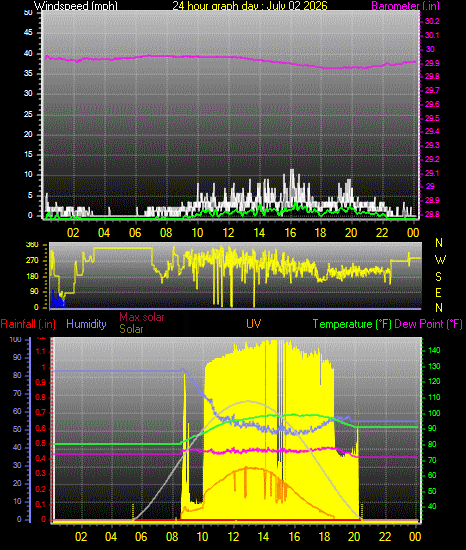The width and height of the screenshot is (466, 550).
Task: Click the 22 hour label under windspeed graph
Action: click(382, 233)
